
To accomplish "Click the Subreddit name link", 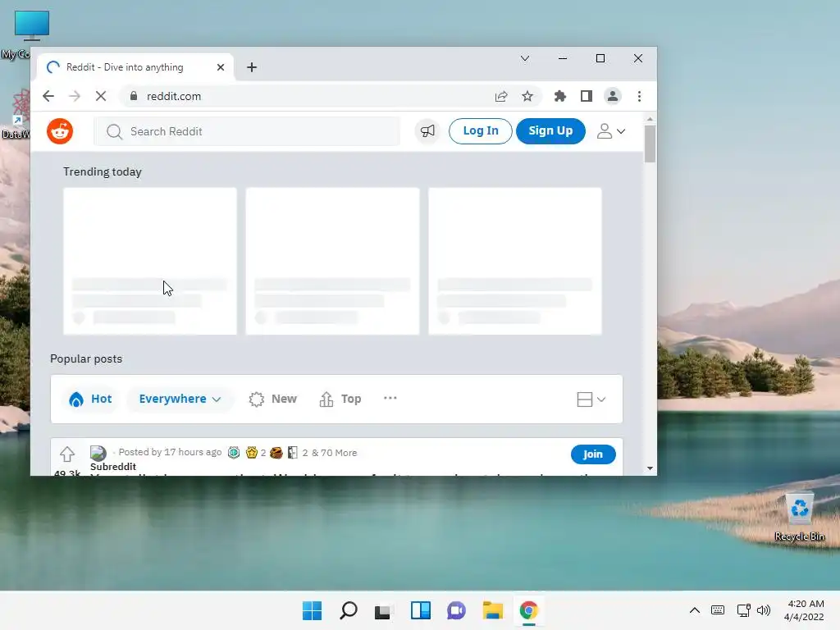I will [x=113, y=467].
